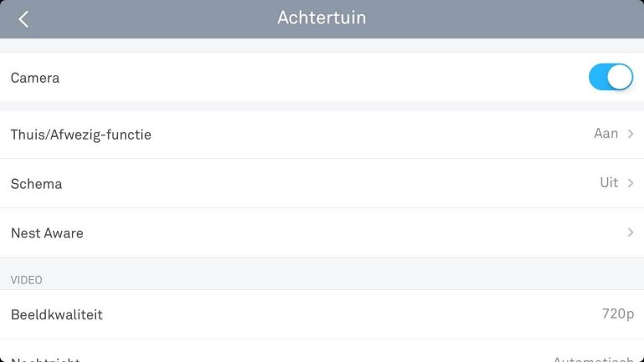
Task: Select the Schema menu label
Action: (x=37, y=183)
